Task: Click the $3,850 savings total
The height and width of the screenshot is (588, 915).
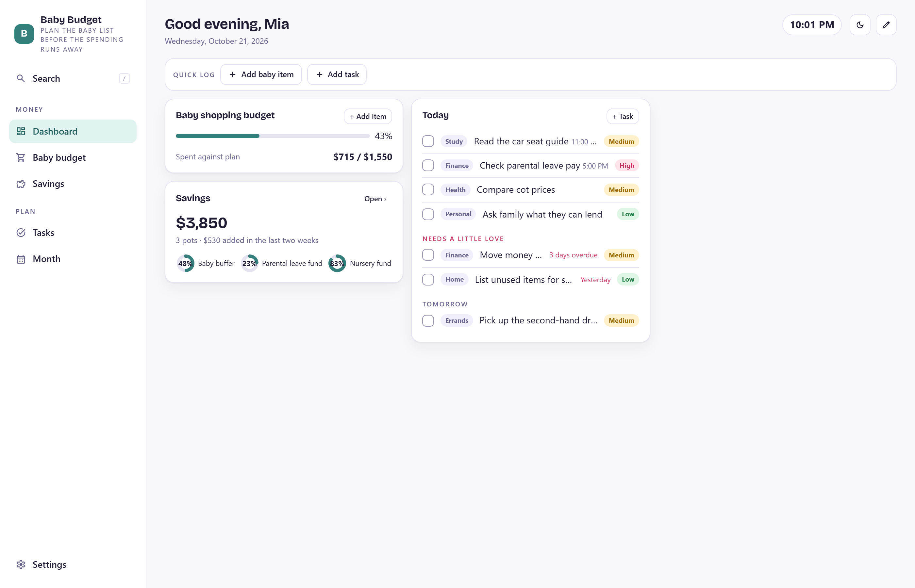Action: click(x=202, y=223)
